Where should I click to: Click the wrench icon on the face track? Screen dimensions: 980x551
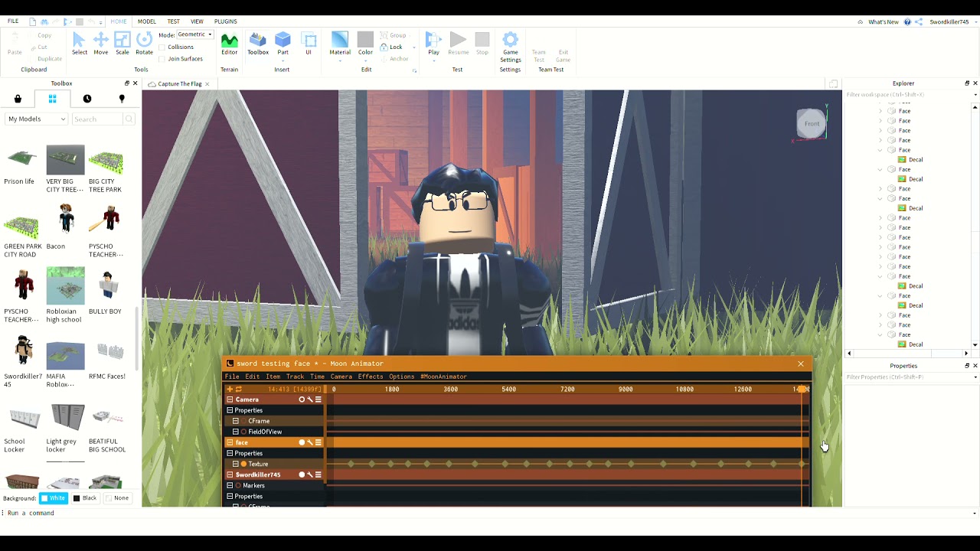click(310, 442)
